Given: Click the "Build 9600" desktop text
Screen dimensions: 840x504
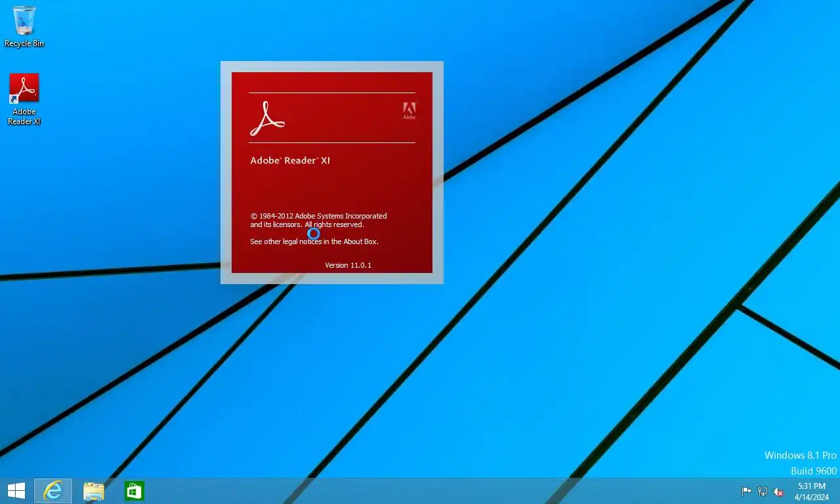Looking at the screenshot, I should 814,471.
